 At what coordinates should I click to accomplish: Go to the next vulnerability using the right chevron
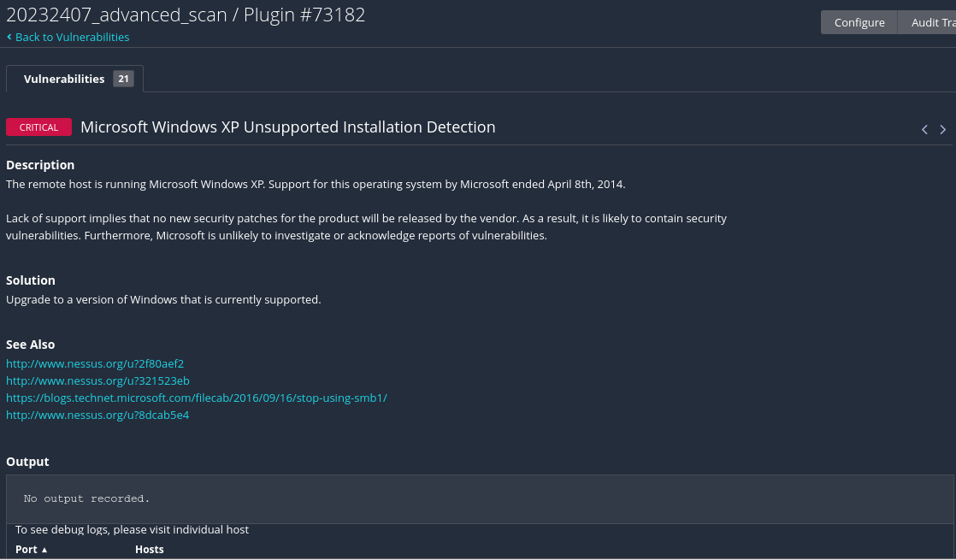943,129
